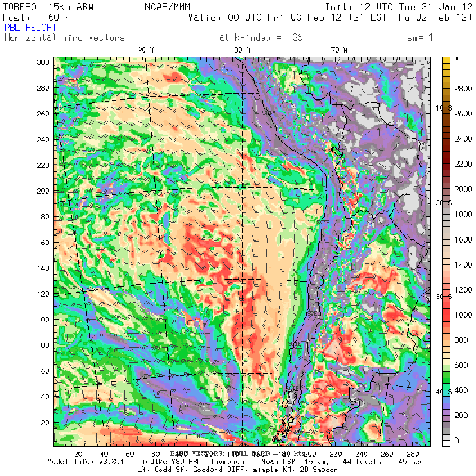Click the '90 W' longitude label
Screen dimensions: 476x476
click(x=145, y=50)
